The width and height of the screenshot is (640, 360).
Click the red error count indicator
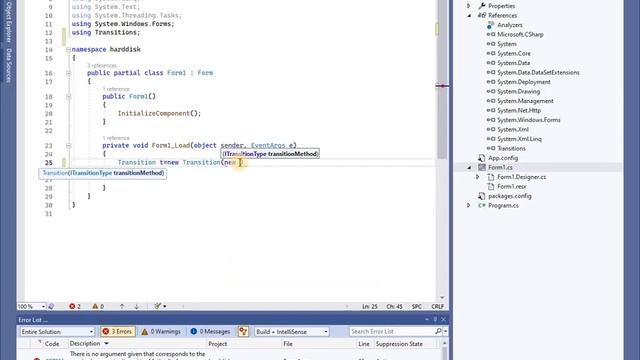pos(75,306)
